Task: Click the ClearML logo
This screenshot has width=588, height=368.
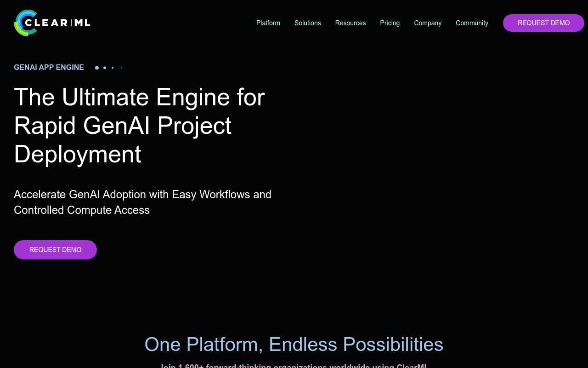Action: (52, 23)
